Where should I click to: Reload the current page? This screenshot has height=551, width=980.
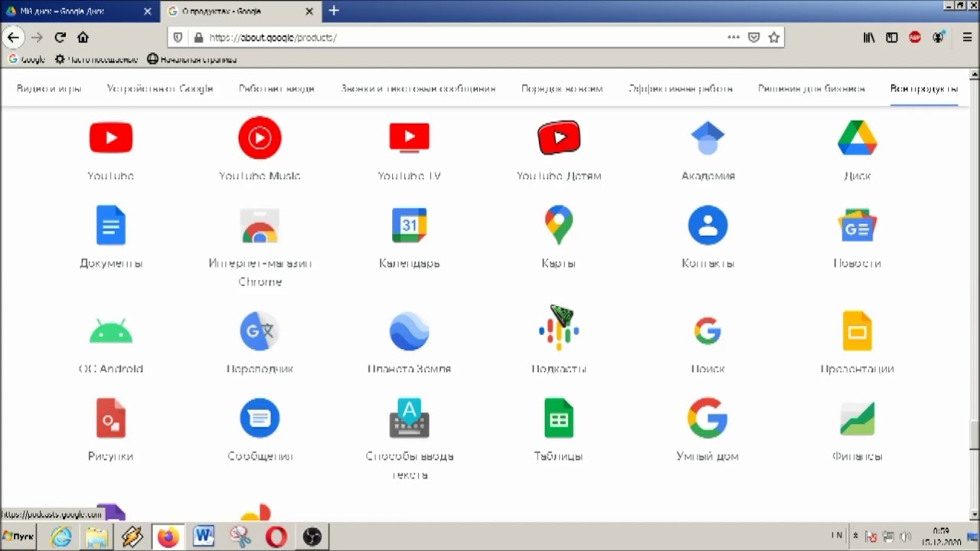[x=60, y=37]
